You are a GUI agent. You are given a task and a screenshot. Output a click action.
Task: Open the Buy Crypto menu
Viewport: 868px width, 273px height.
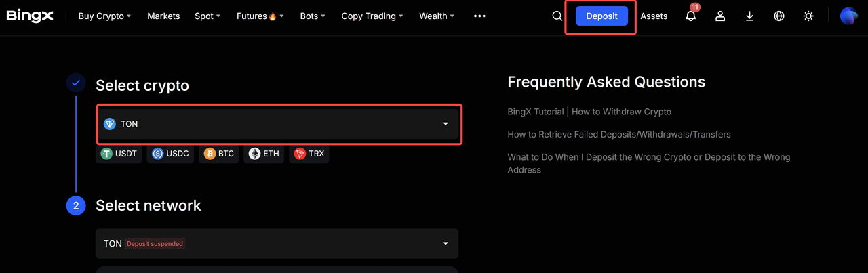pos(104,16)
